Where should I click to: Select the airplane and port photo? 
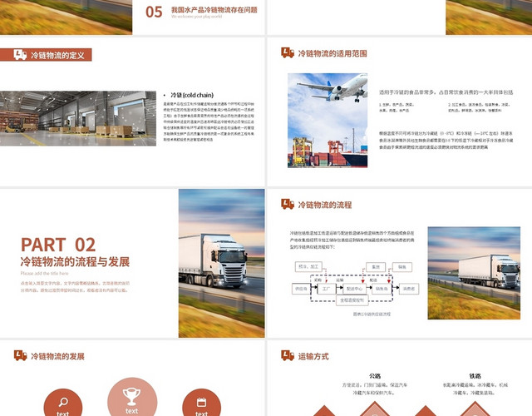[x=328, y=120]
